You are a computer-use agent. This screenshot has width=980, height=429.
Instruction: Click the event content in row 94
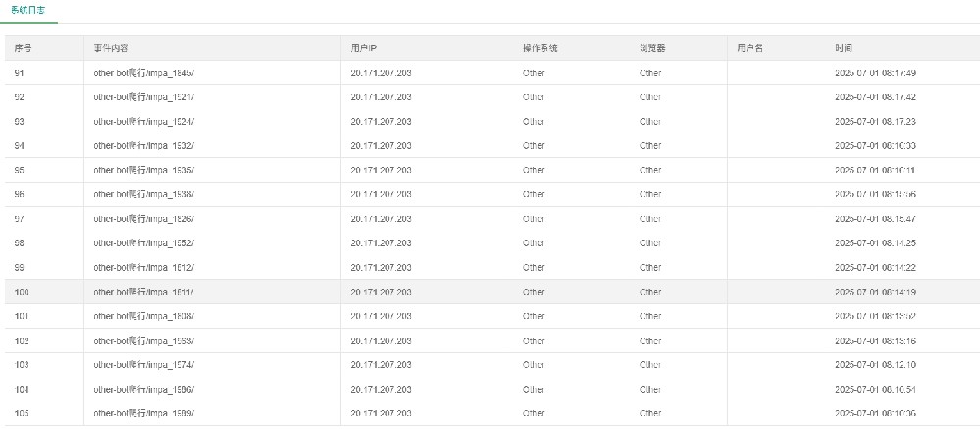pyautogui.click(x=144, y=145)
